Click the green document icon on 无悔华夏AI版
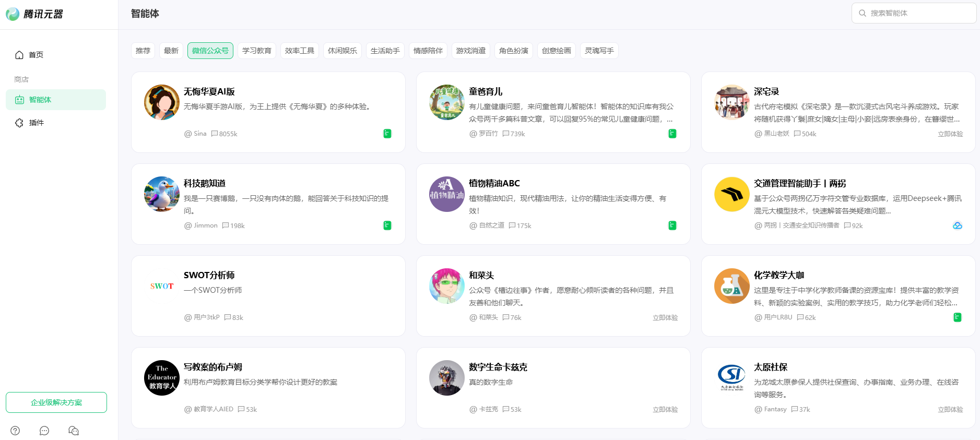 point(387,134)
